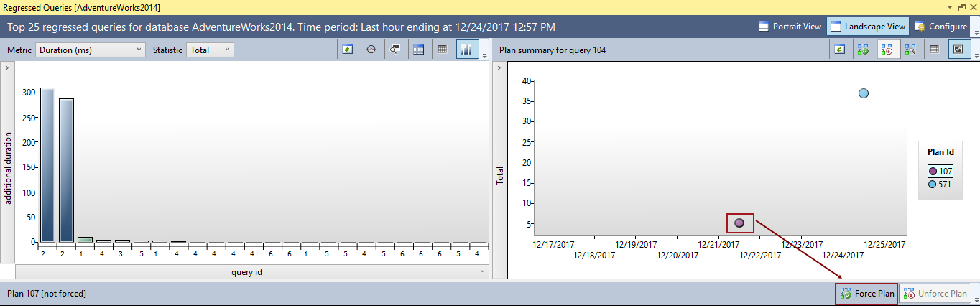Screen dimensions: 980x308
Task: Toggle plan summary chart view
Action: pos(958,50)
